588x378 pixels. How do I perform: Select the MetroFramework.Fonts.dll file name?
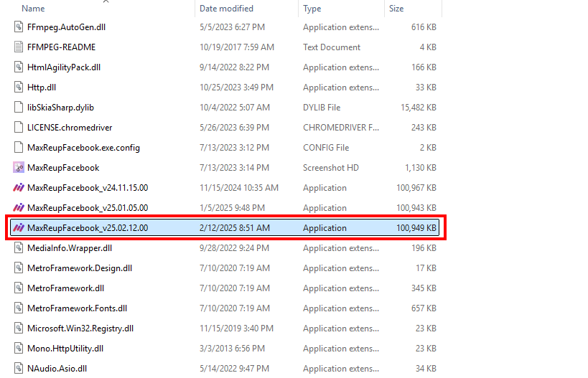[77, 308]
